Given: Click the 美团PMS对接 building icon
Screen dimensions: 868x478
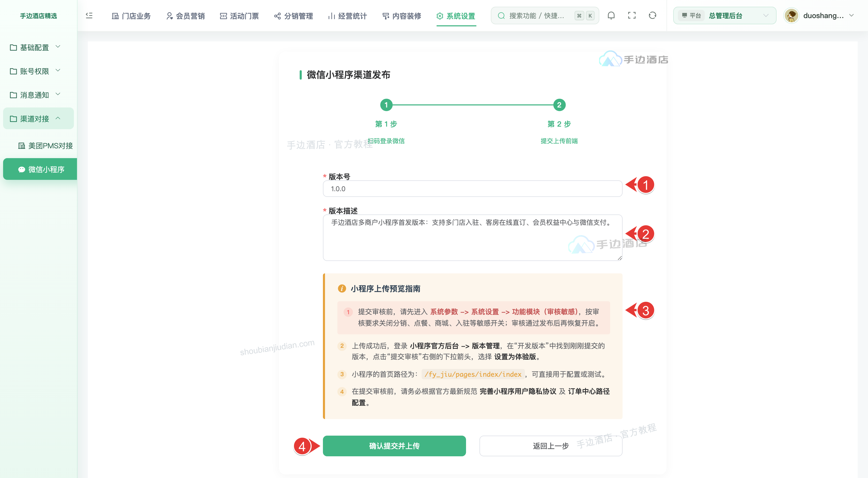Looking at the screenshot, I should 21,146.
